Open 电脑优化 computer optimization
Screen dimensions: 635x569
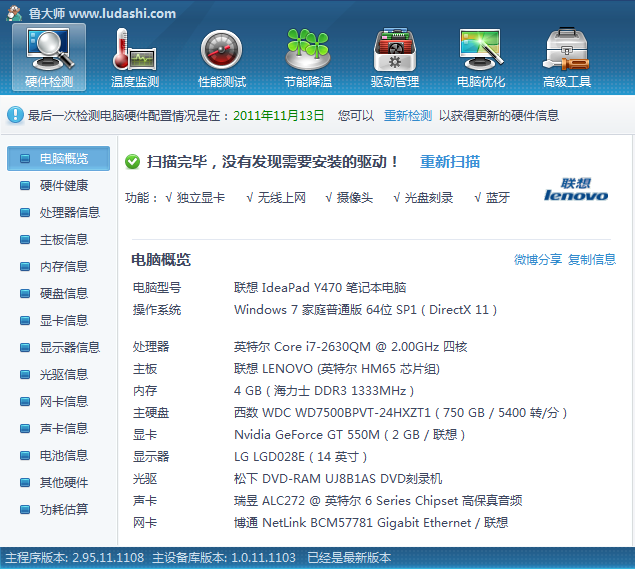coord(481,57)
